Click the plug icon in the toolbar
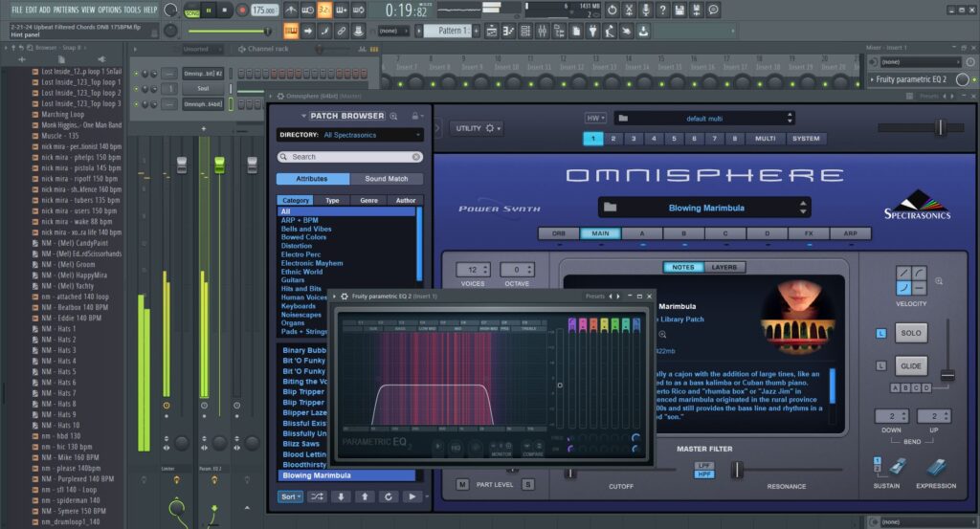 592,31
